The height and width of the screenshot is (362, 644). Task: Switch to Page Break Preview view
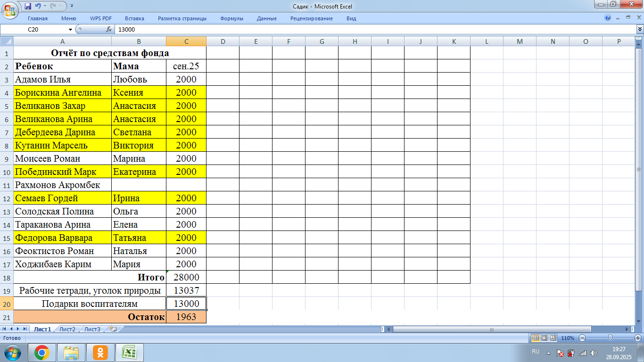(553, 338)
